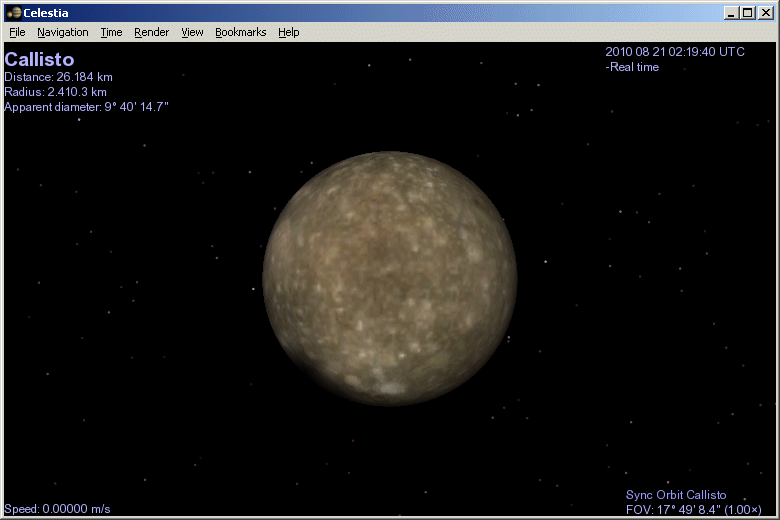780x520 pixels.
Task: Click the Apparent diameter info line
Action: pos(86,106)
